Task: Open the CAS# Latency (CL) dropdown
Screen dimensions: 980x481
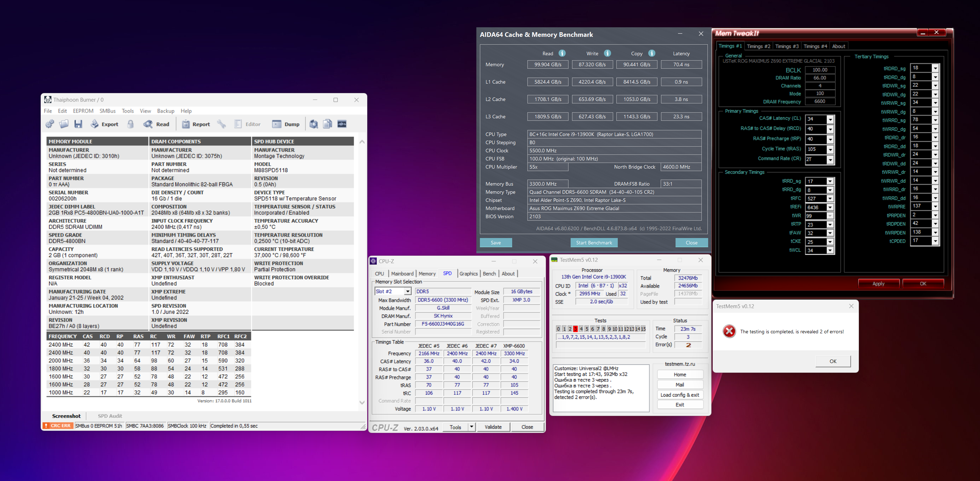Action: click(x=830, y=119)
